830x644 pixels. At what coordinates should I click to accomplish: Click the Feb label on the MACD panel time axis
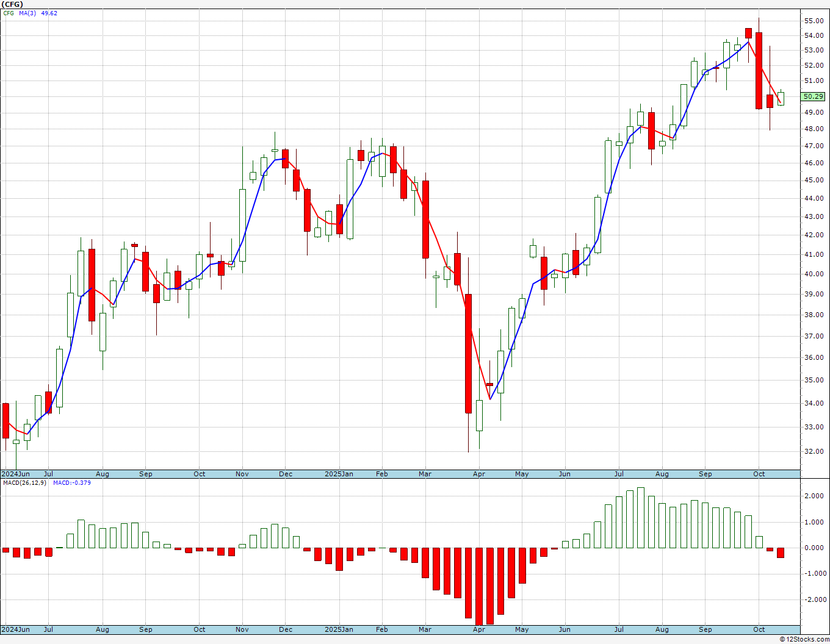382,629
